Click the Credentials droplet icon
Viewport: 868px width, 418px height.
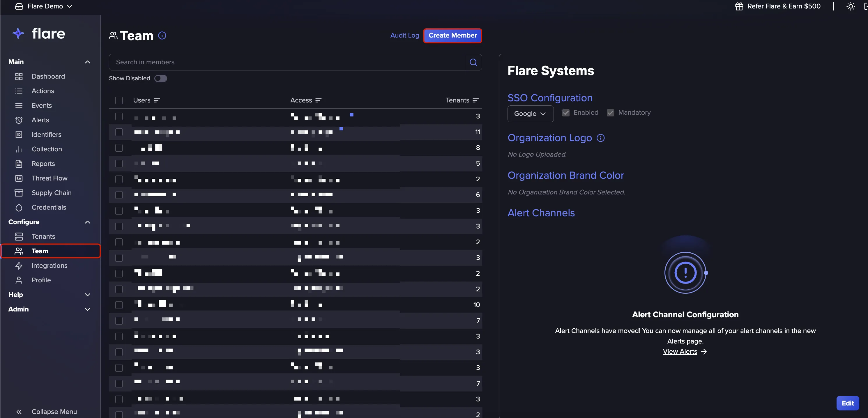pyautogui.click(x=19, y=208)
